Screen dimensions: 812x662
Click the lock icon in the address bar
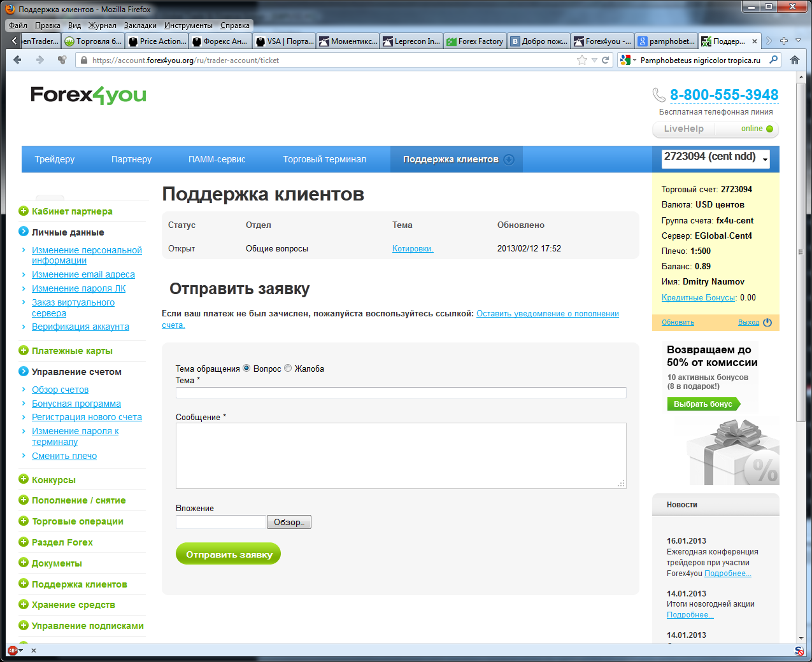[x=83, y=60]
